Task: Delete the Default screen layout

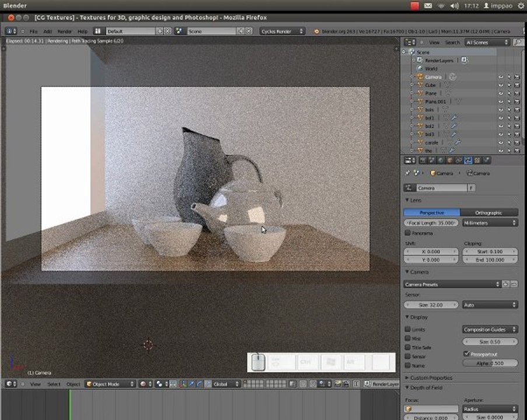Action: (167, 32)
